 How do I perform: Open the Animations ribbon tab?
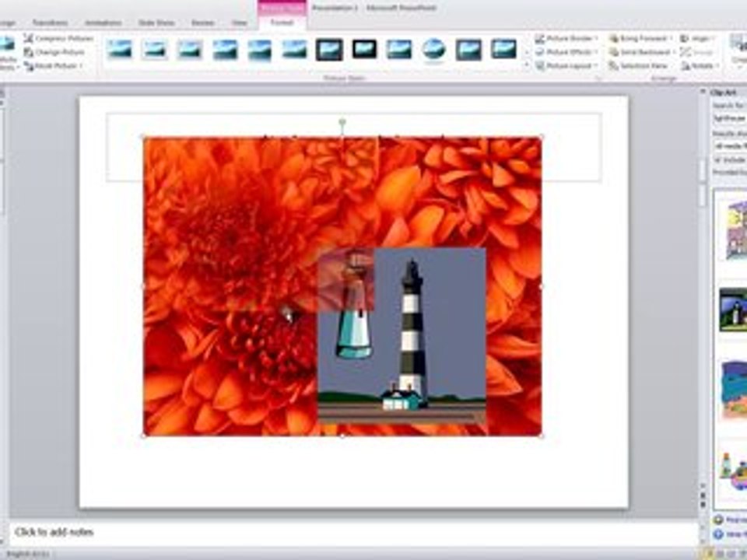(103, 23)
